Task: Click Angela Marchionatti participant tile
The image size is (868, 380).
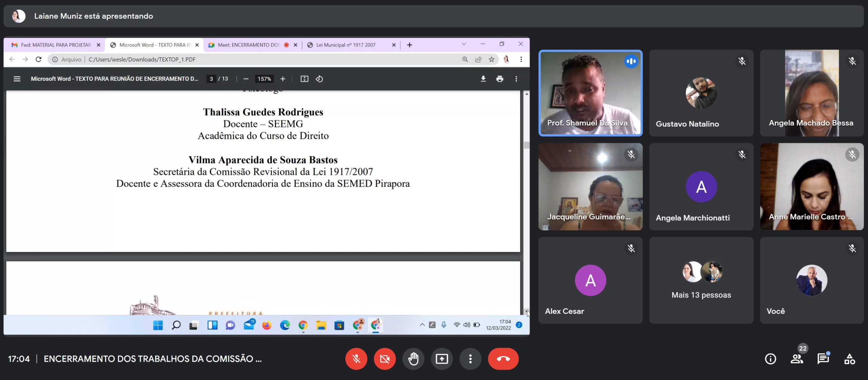Action: click(701, 187)
